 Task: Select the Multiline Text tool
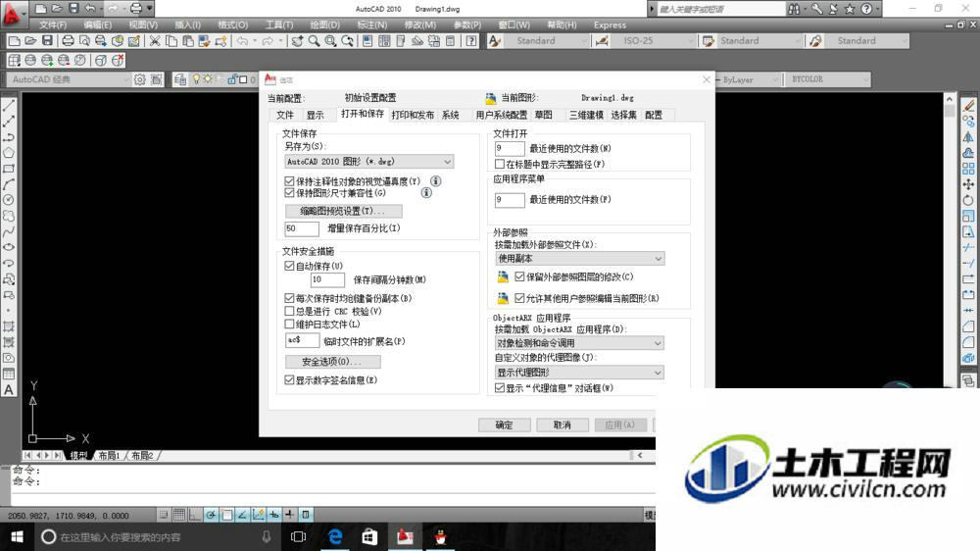[9, 389]
